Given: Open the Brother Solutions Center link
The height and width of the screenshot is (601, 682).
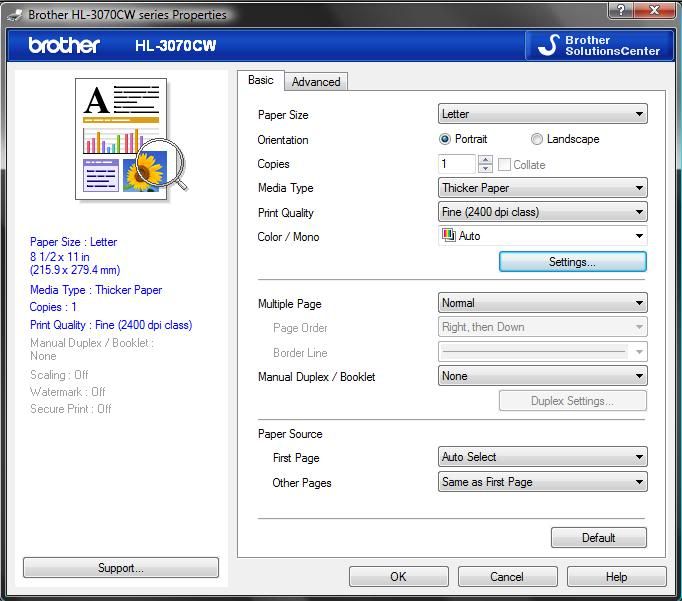Looking at the screenshot, I should (597, 45).
